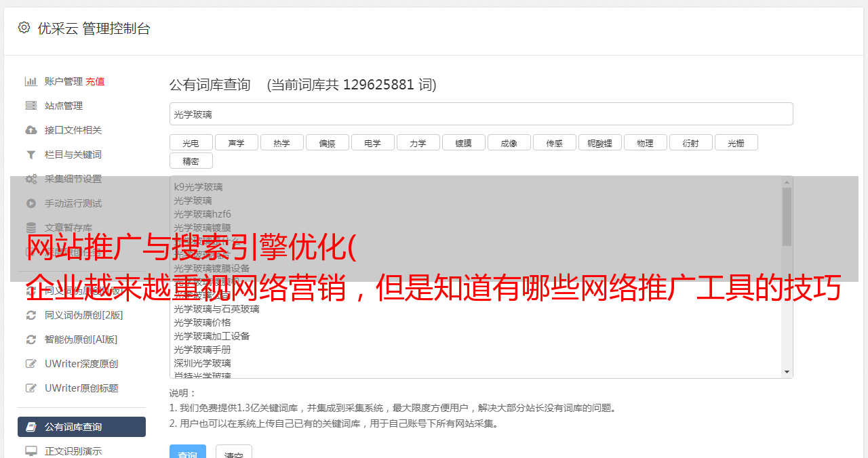Click the refresh icon beside 同义词伪原创[2版]
Viewport: 868px width, 458px height.
click(31, 315)
